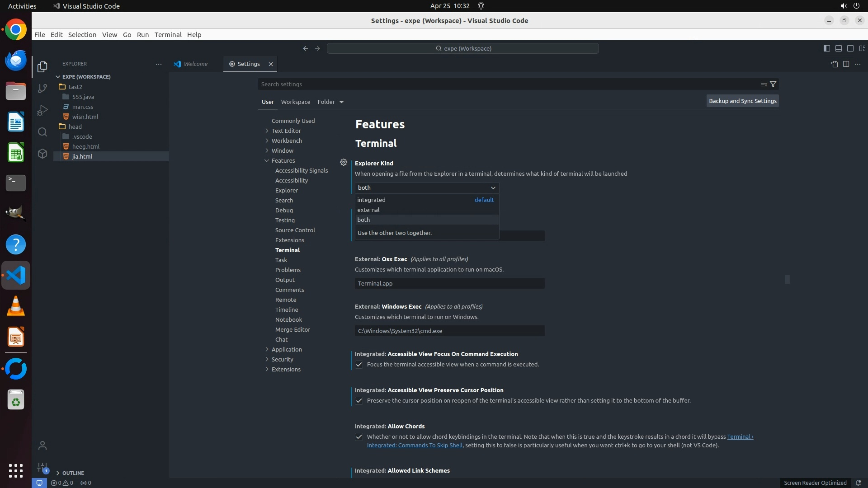Switch to the Workspace settings tab
This screenshot has height=488, width=868.
point(295,102)
